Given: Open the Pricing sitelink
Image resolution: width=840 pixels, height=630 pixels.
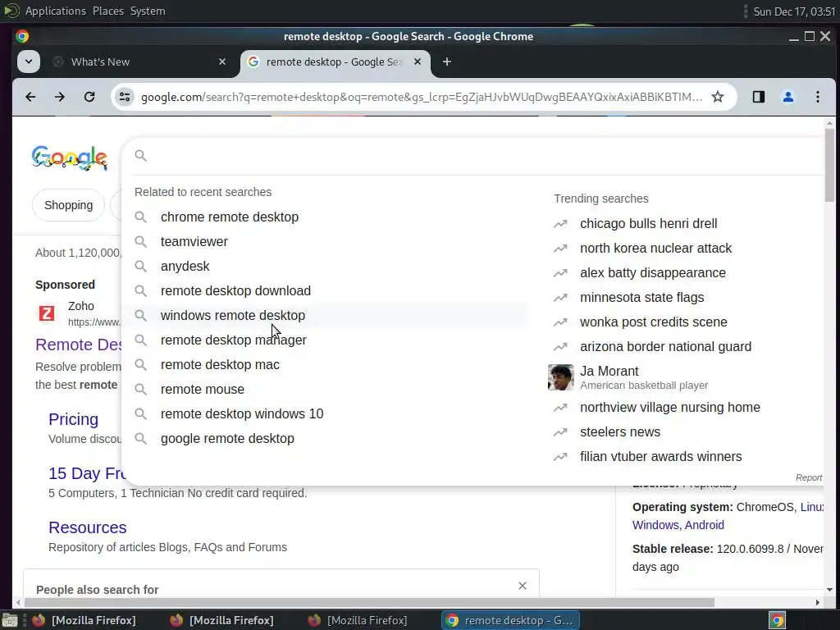Looking at the screenshot, I should (x=73, y=419).
